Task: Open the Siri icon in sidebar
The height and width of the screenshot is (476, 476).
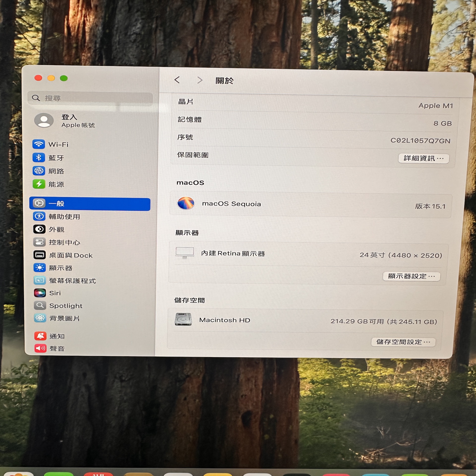Action: tap(40, 293)
